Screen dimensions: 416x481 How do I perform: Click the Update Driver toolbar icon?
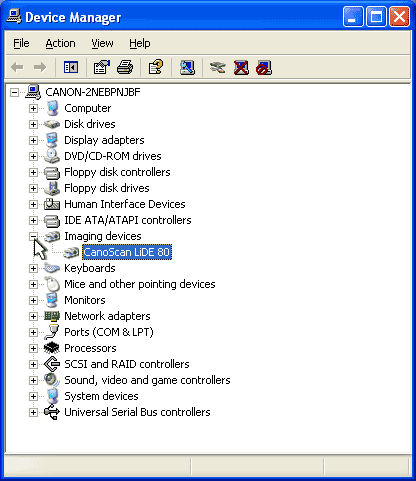[218, 68]
